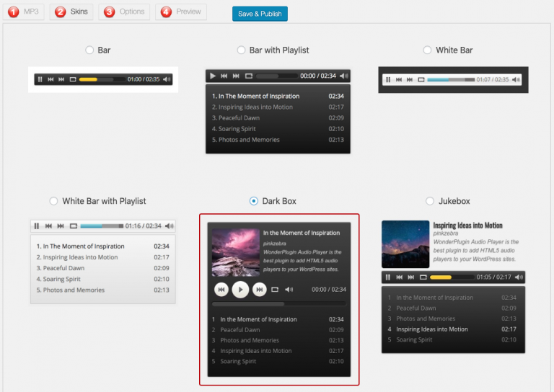554x392 pixels.
Task: Pause the Jukebox skin preview
Action: click(x=388, y=277)
